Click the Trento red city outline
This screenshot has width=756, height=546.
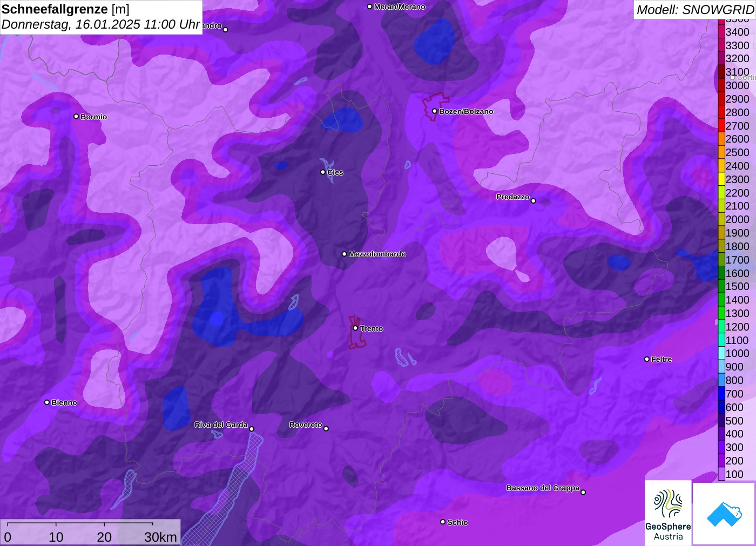[x=357, y=333]
